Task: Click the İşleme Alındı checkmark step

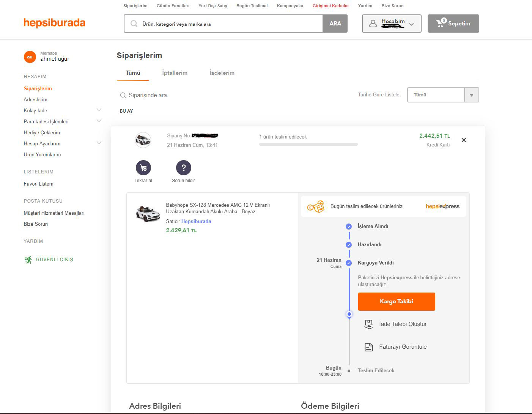Action: tap(349, 227)
